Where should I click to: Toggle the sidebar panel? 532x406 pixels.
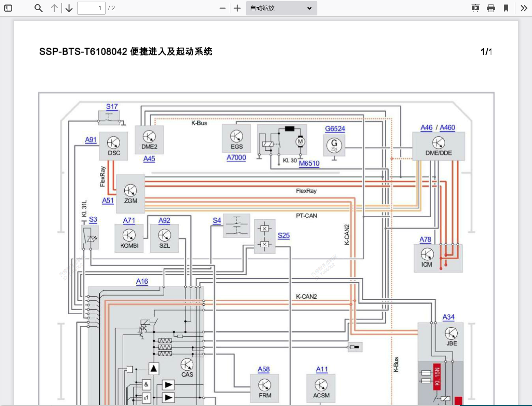pos(8,8)
